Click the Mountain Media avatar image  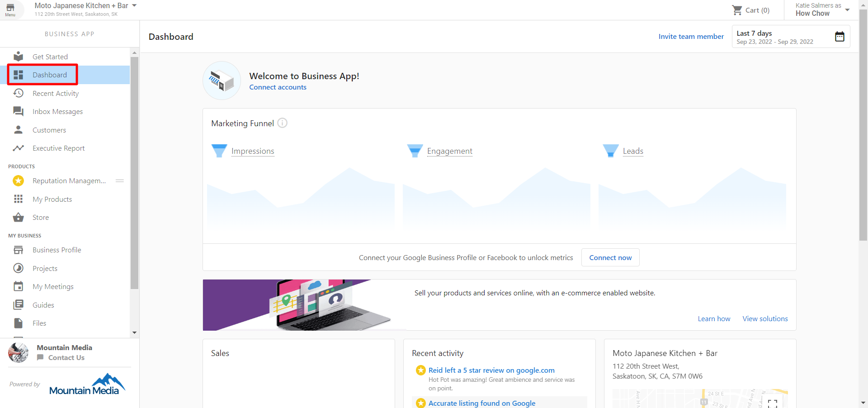click(x=18, y=352)
